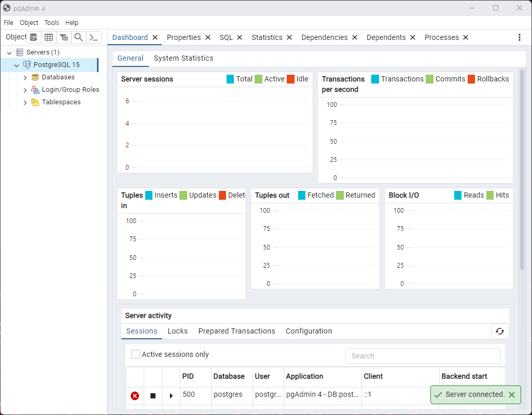Viewport: 532px width, 415px height.
Task: Close the Statistics tab
Action: click(x=289, y=37)
